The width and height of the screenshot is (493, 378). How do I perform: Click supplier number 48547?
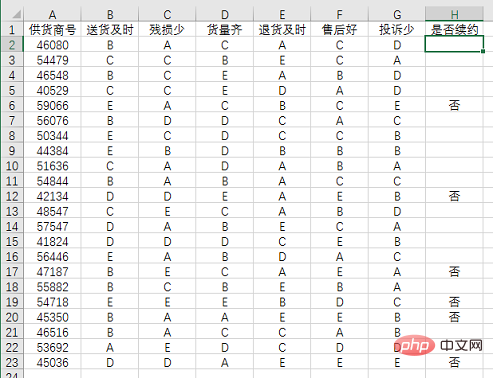52,211
